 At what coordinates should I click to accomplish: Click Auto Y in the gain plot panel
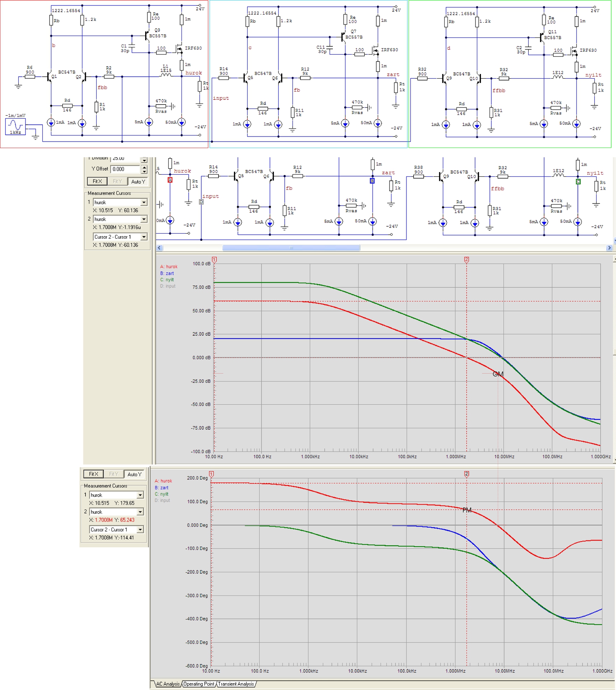click(x=138, y=181)
